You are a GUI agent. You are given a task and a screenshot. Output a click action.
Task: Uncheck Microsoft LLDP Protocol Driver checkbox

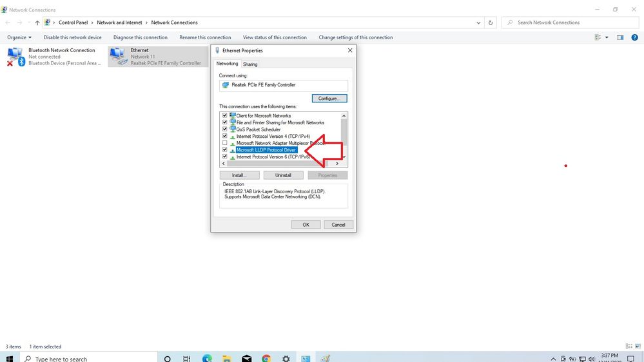pos(225,150)
